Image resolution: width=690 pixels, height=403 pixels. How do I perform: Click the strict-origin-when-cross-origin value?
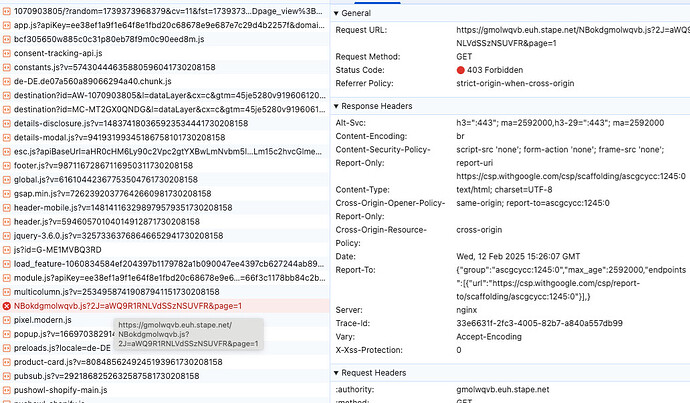[515, 83]
